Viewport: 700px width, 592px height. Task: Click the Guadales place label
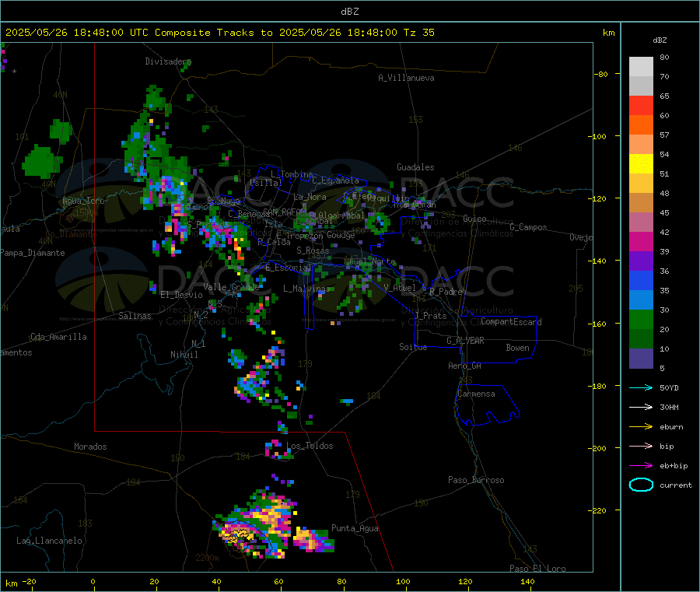[415, 167]
